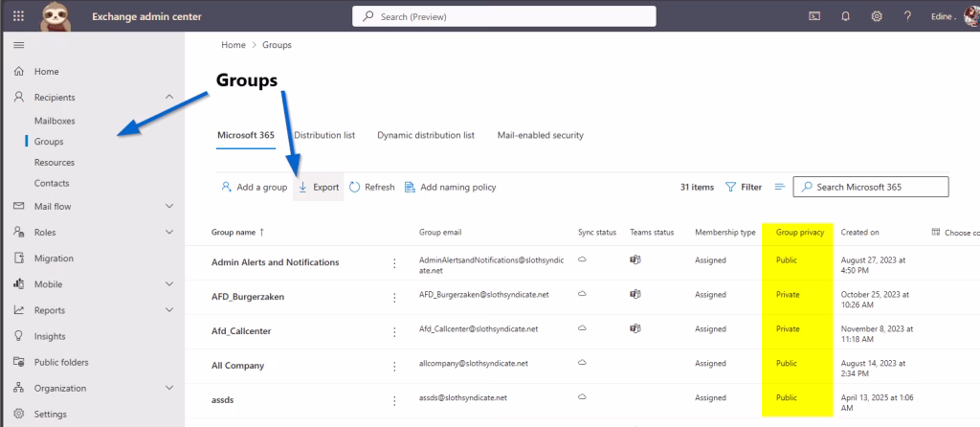
Task: Collapse the navigation hamburger menu
Action: 19,45
